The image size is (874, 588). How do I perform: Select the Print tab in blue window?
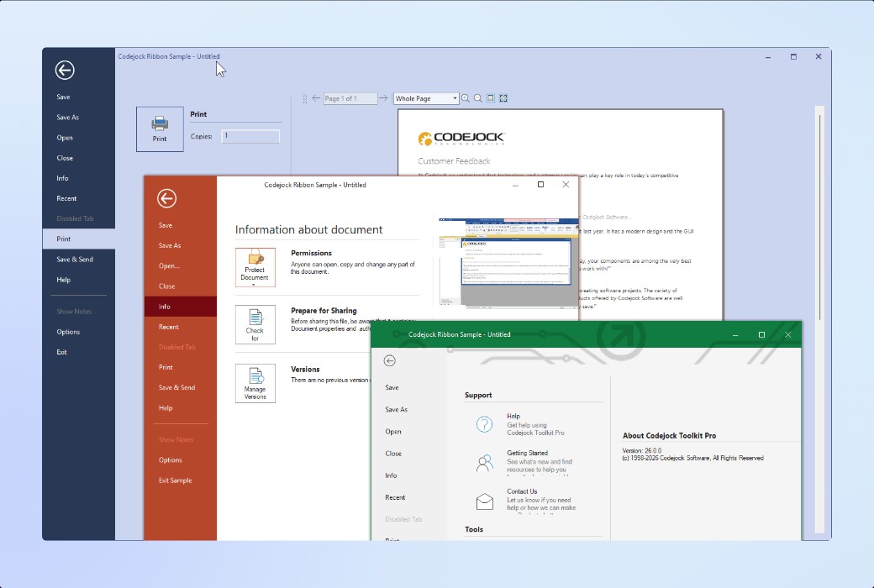(79, 239)
